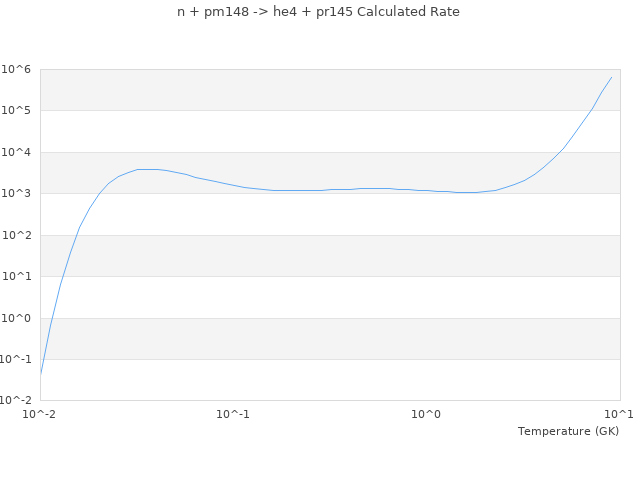Click the "pm148" word in the title
Viewport: 640px width, 480px height.
(212, 12)
